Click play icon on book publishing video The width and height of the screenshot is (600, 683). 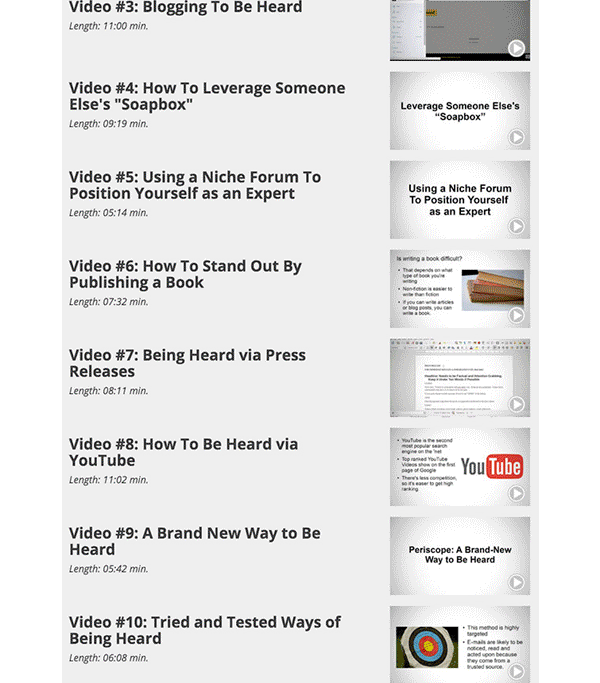pyautogui.click(x=516, y=315)
